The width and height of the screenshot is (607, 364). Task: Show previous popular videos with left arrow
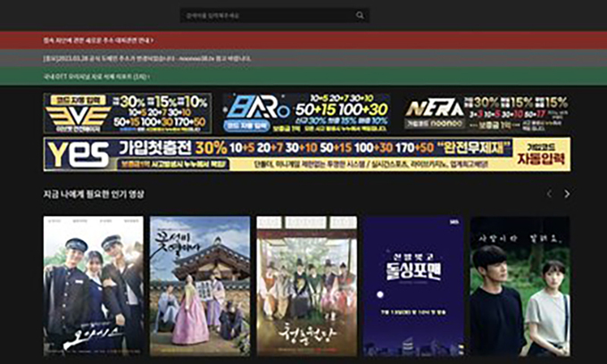click(549, 194)
